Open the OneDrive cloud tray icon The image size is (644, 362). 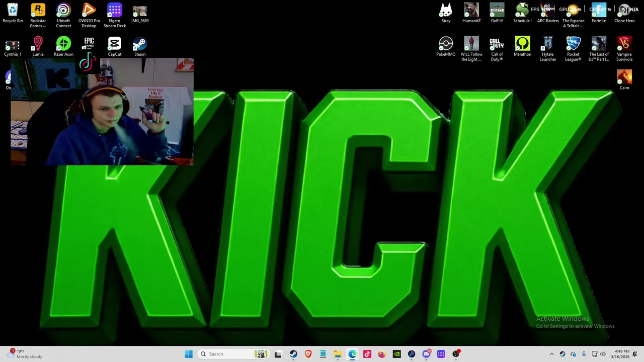click(573, 354)
